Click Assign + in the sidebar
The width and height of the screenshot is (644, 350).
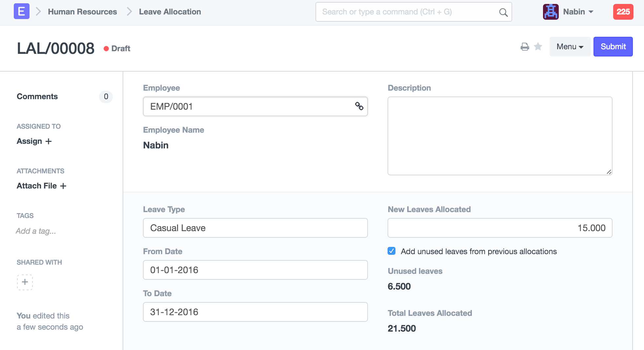pos(34,141)
